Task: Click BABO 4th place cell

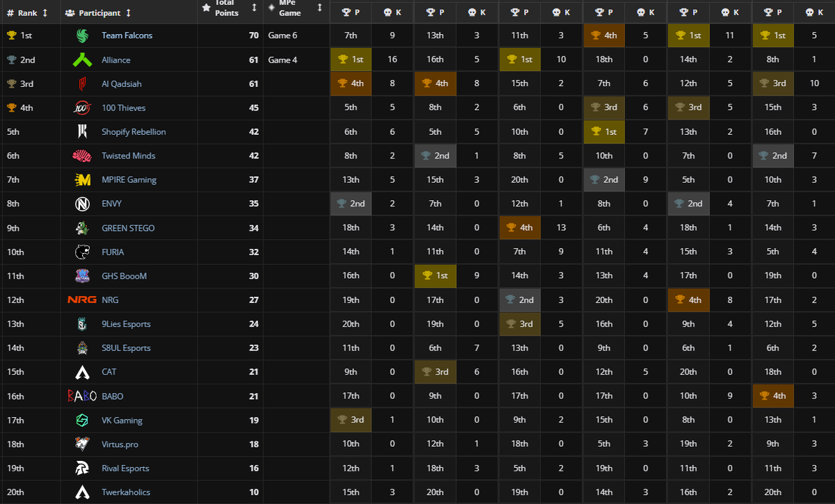Action: point(772,396)
